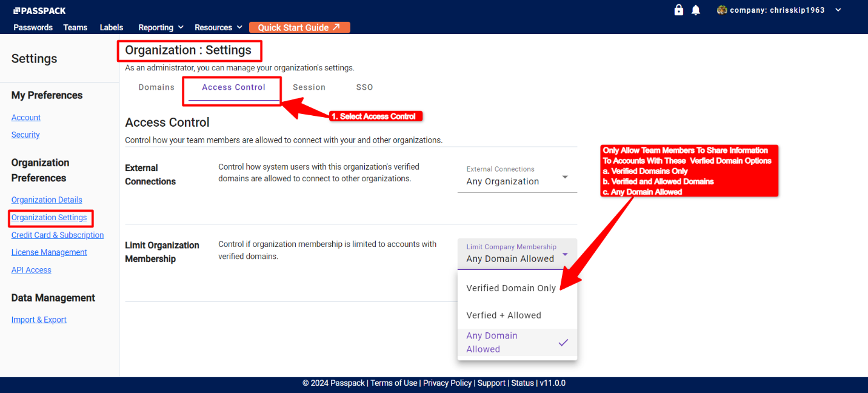Image resolution: width=868 pixels, height=393 pixels.
Task: Select the Access Control tab
Action: pos(233,87)
